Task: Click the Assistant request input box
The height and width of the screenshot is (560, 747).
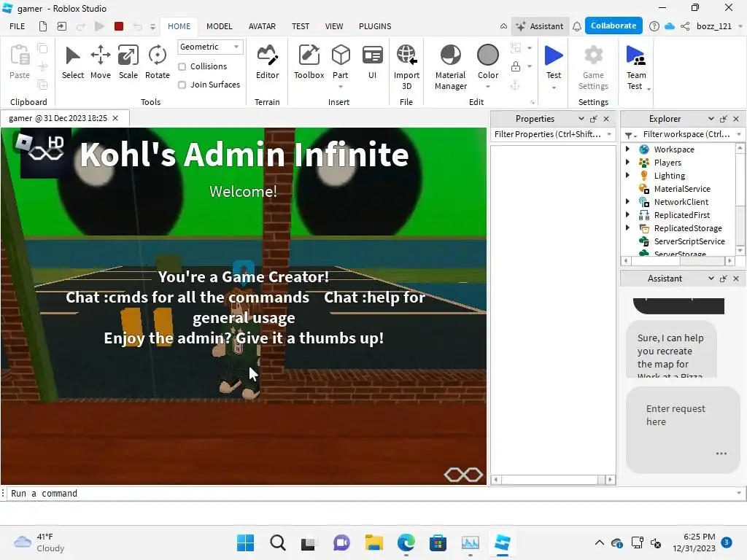Action: coord(682,430)
